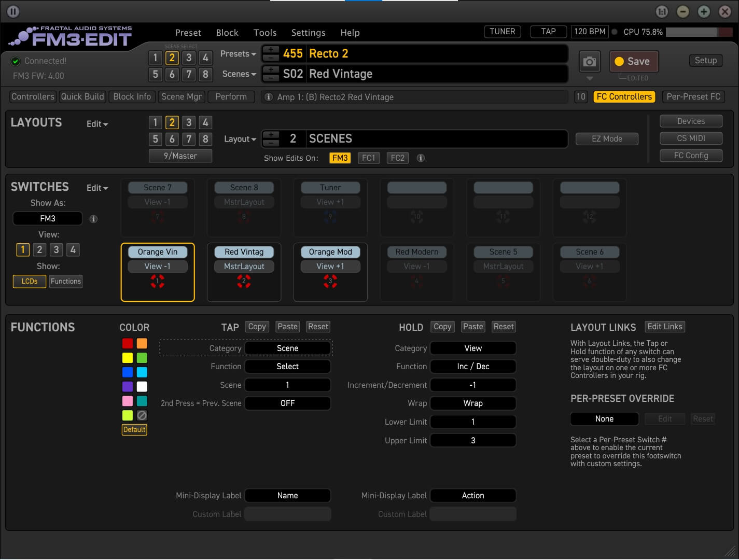
Task: Select the no-color swatch icon
Action: coord(142,415)
